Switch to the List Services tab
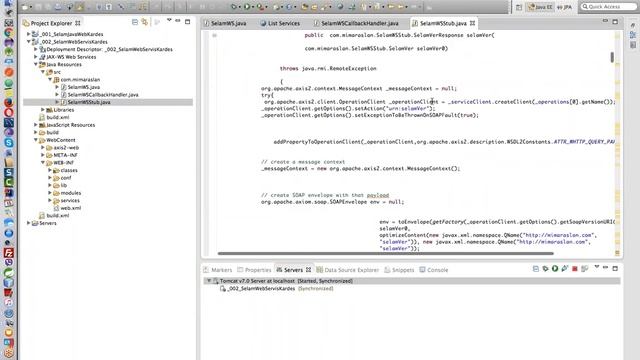This screenshot has width=640, height=360. 280,23
